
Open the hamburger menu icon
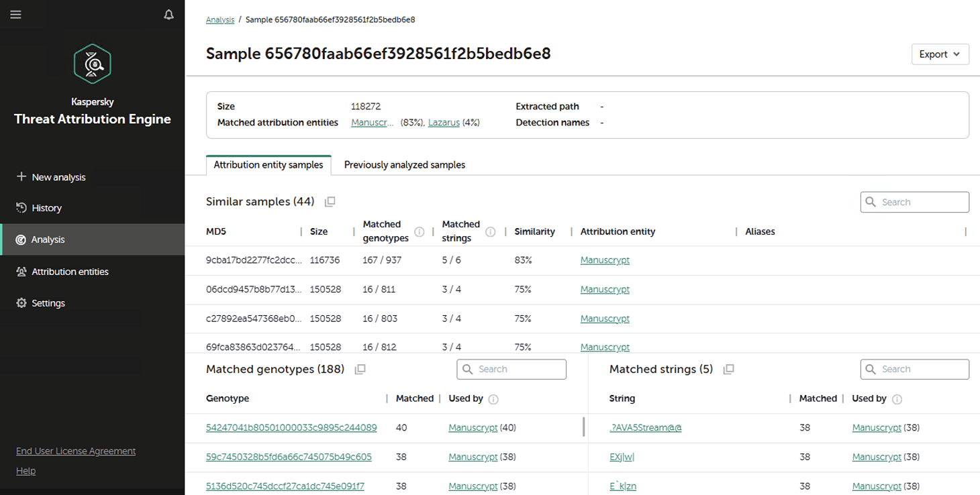15,15
